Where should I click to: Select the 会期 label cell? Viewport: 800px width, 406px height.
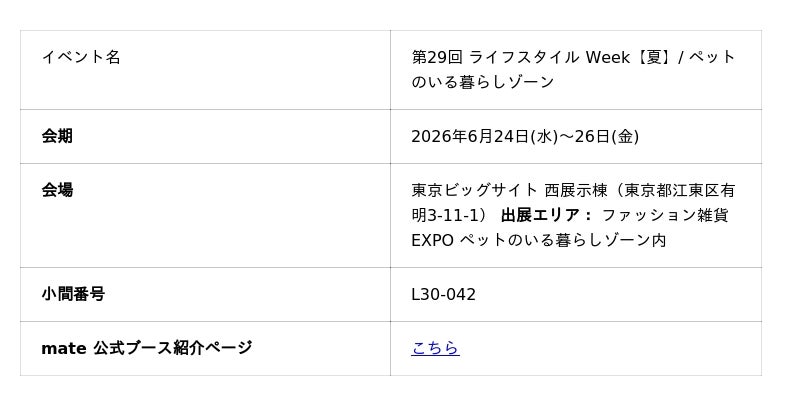[205, 136]
